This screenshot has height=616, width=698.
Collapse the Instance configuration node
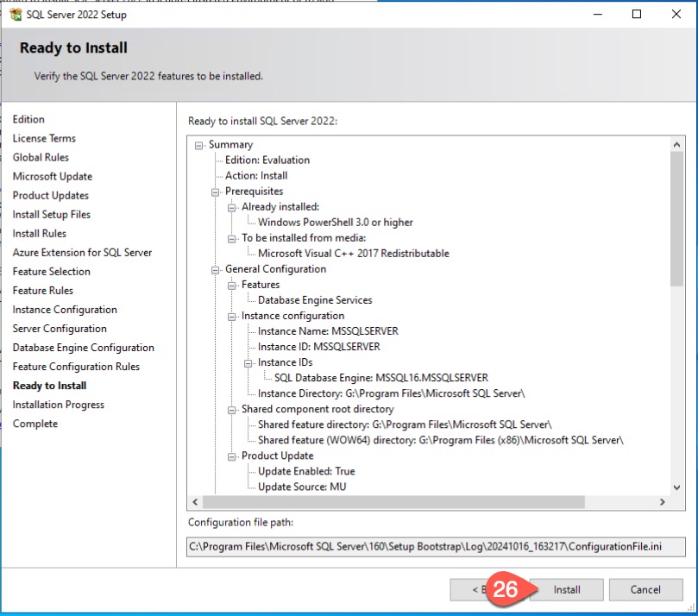pyautogui.click(x=232, y=316)
